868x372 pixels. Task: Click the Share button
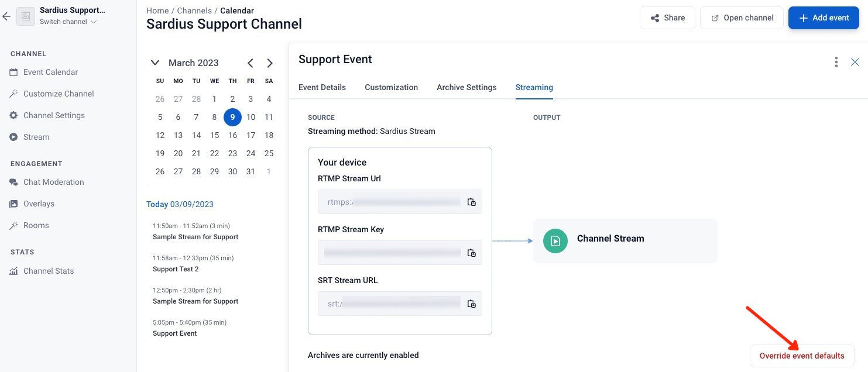[667, 18]
